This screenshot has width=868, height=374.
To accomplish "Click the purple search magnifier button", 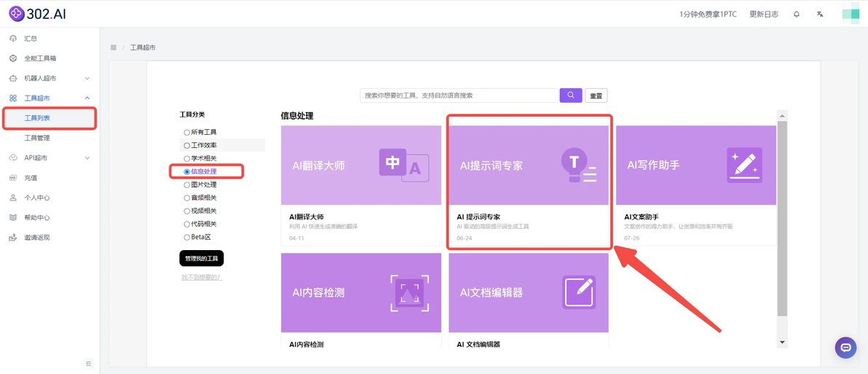I will pyautogui.click(x=571, y=96).
